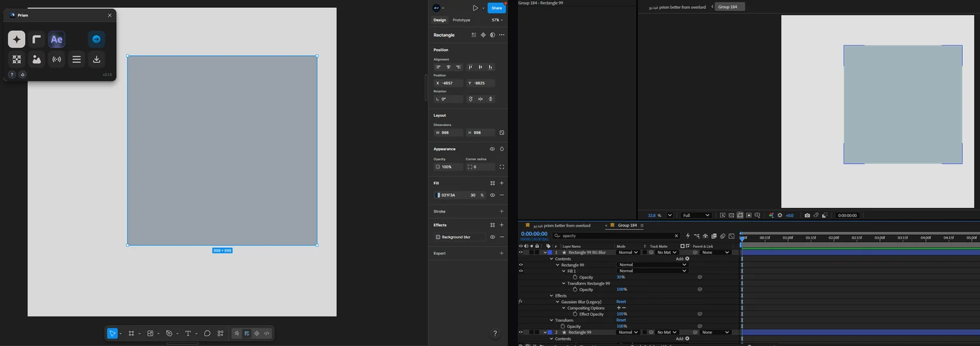Select the Pen tool in Figma toolbar
This screenshot has height=346, width=980.
click(169, 334)
